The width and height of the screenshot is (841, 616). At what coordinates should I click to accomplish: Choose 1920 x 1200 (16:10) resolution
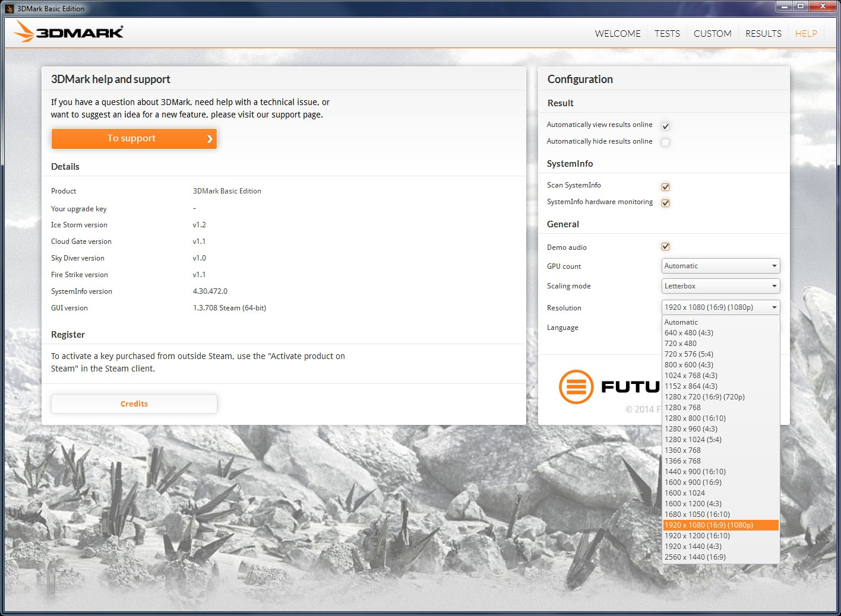coord(720,536)
